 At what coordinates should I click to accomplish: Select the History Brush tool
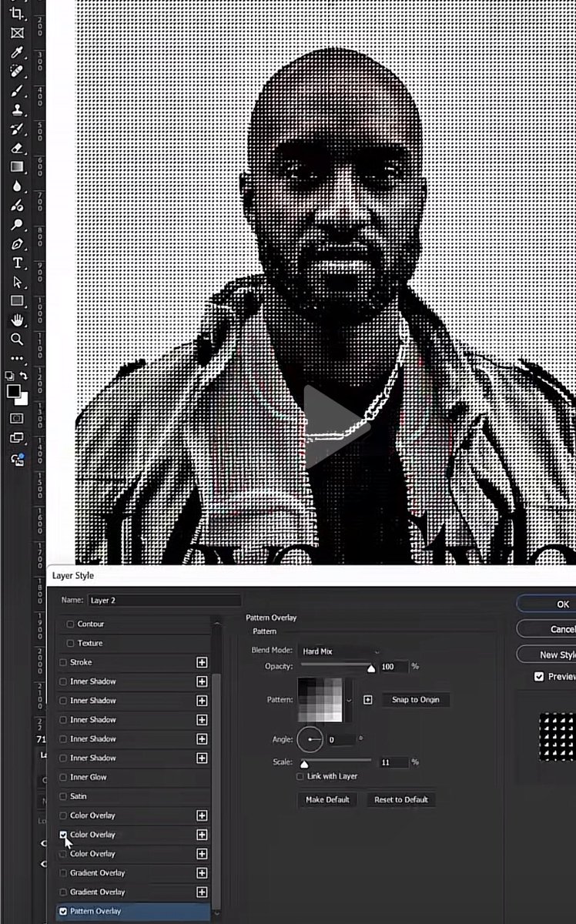[x=17, y=129]
